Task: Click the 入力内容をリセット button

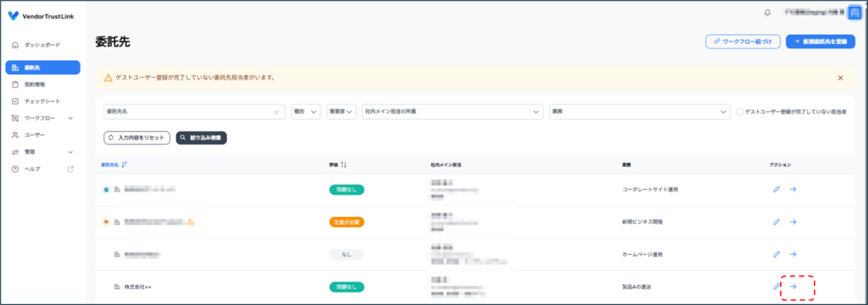Action: pyautogui.click(x=136, y=137)
